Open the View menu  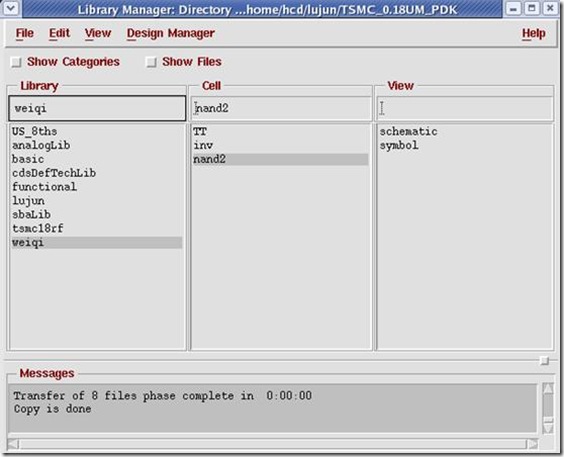point(97,33)
